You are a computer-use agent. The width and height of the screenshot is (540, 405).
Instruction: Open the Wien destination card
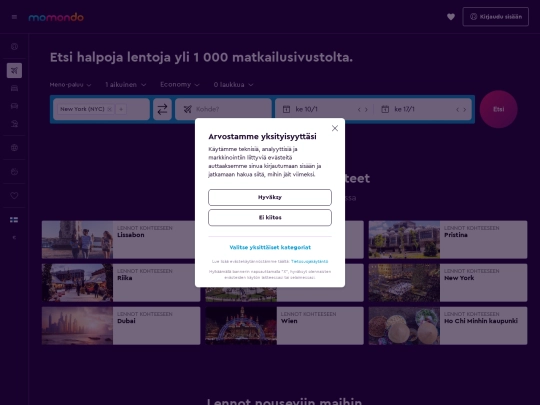[x=284, y=326]
